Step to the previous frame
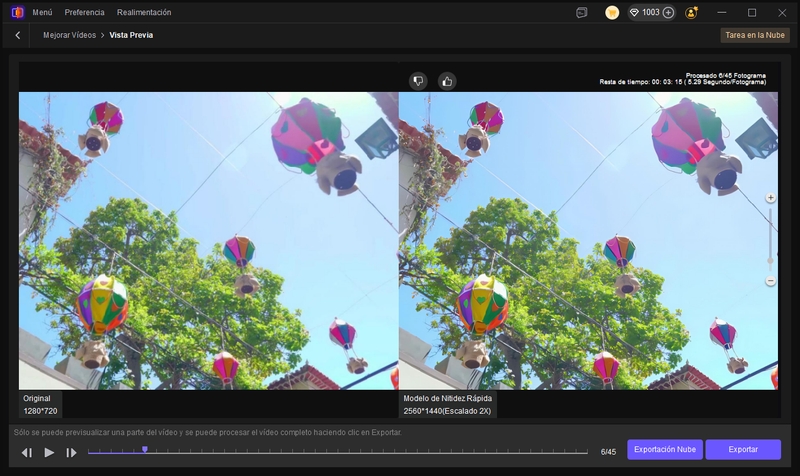 (x=27, y=452)
